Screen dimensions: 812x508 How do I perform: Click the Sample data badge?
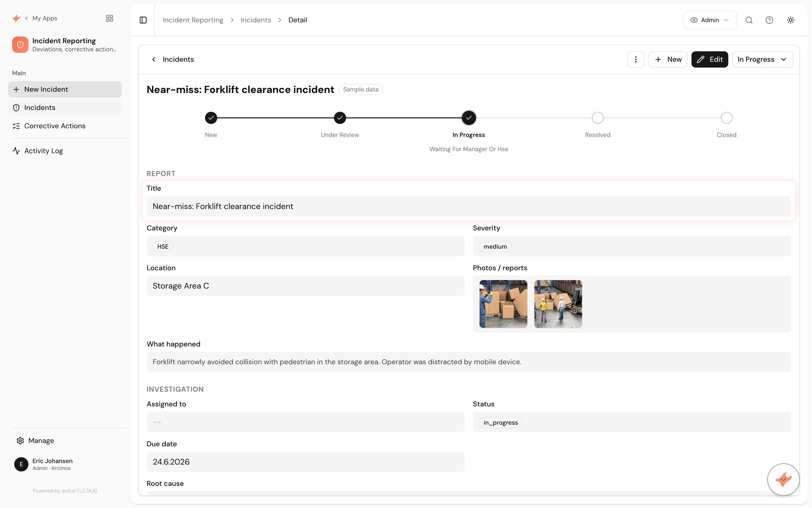coord(360,89)
